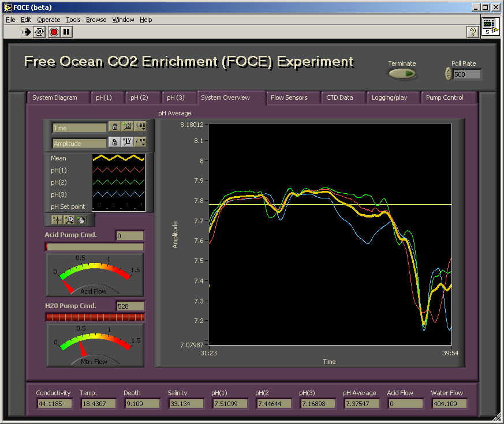Screen dimensions: 504x424
Task: Click the Depth value 9.109
Action: click(142, 404)
